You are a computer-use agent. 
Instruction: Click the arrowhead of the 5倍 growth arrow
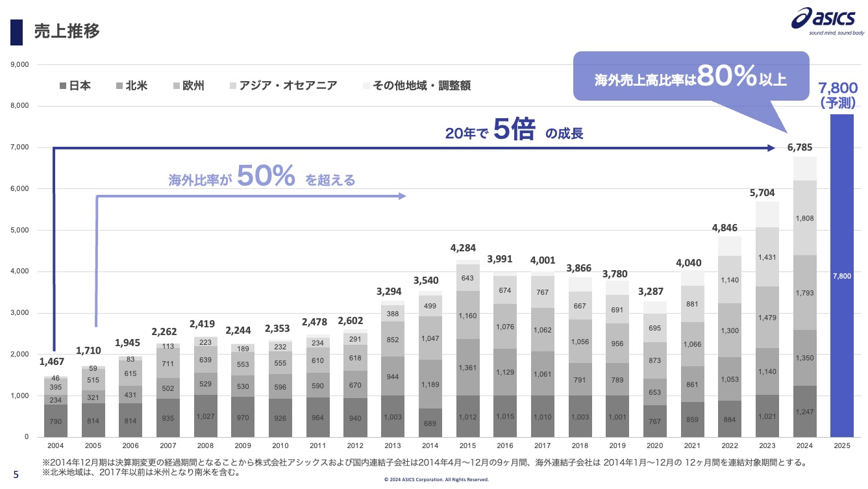[x=771, y=148]
